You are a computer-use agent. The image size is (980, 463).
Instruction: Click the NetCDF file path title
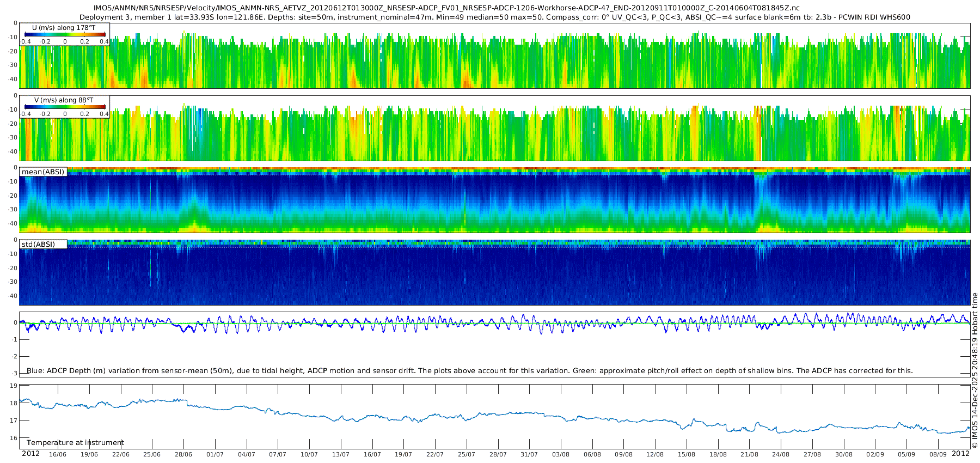tap(446, 8)
